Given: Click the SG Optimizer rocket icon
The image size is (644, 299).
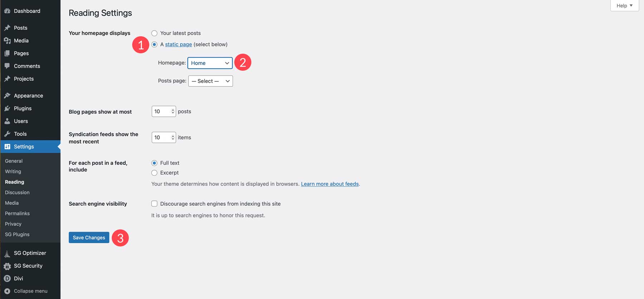Looking at the screenshot, I should [x=7, y=253].
